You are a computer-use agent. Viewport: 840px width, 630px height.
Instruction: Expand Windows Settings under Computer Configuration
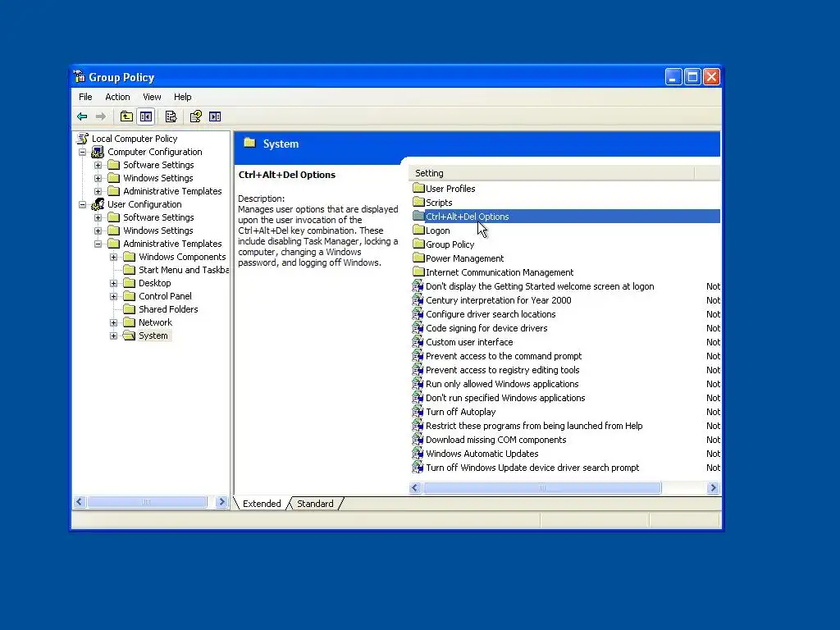[x=98, y=178]
